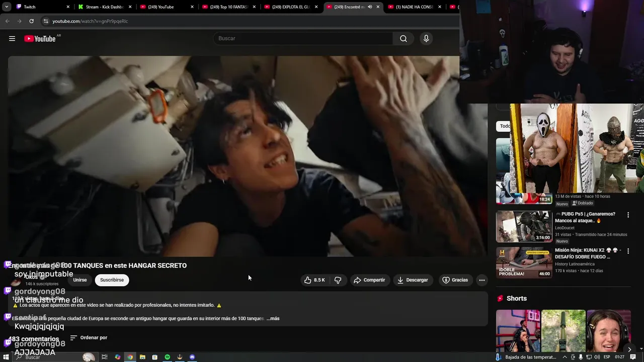Switch to the NADIE HA CONSE tab

415,7
